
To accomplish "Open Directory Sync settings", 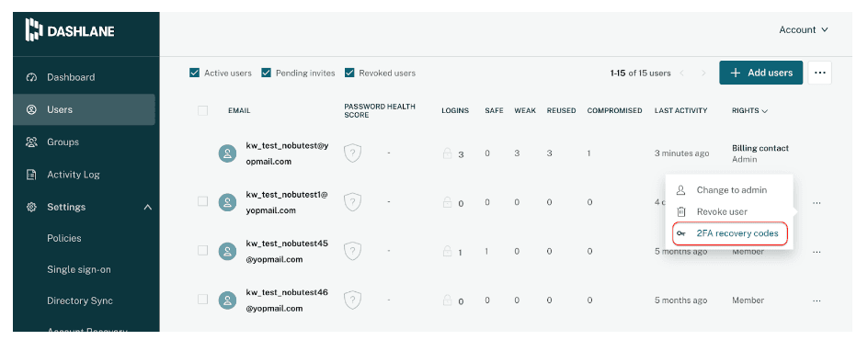I will (80, 300).
